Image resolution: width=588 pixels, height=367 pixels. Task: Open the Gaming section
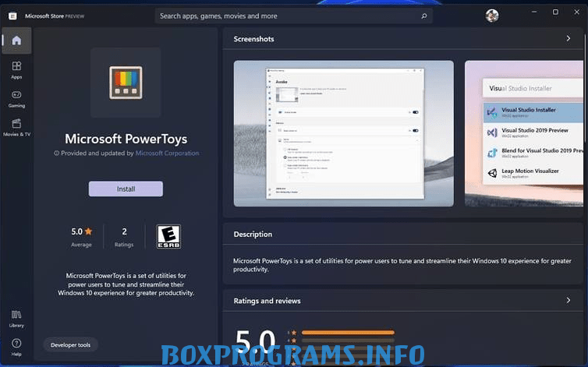click(x=16, y=99)
